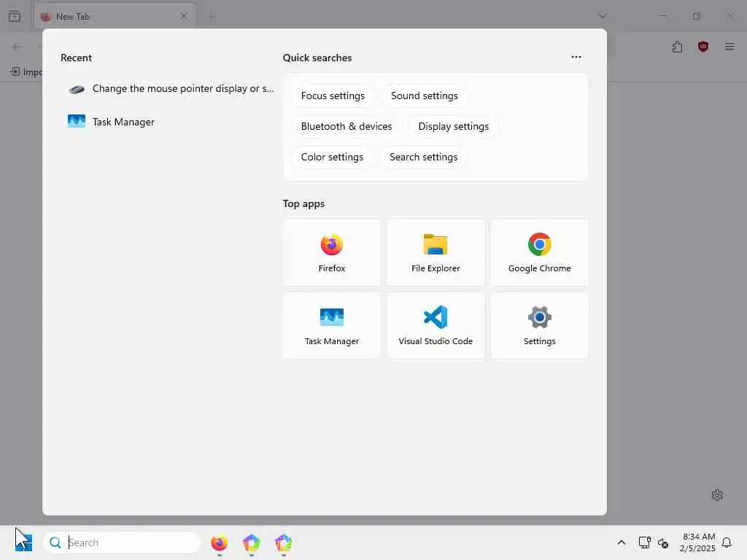This screenshot has height=560, width=747.
Task: Click the Import bookmarks toolbar item
Action: (x=26, y=72)
